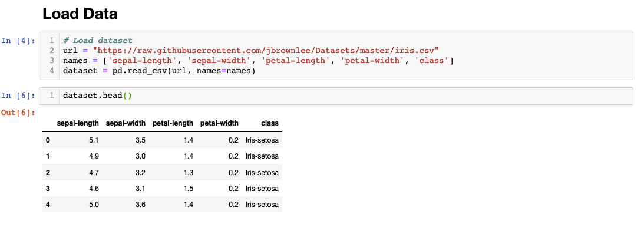This screenshot has width=644, height=237.
Task: Click the sepal-length value 4.7
Action: (x=94, y=173)
